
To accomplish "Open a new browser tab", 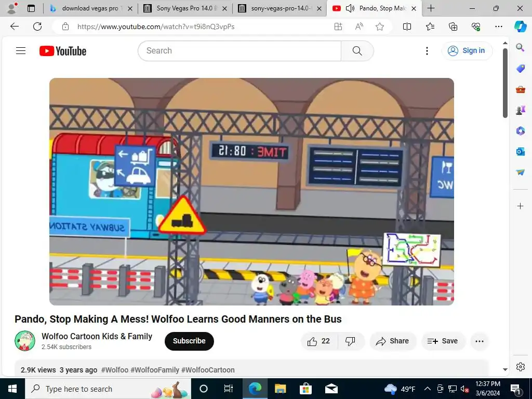I will tap(431, 8).
